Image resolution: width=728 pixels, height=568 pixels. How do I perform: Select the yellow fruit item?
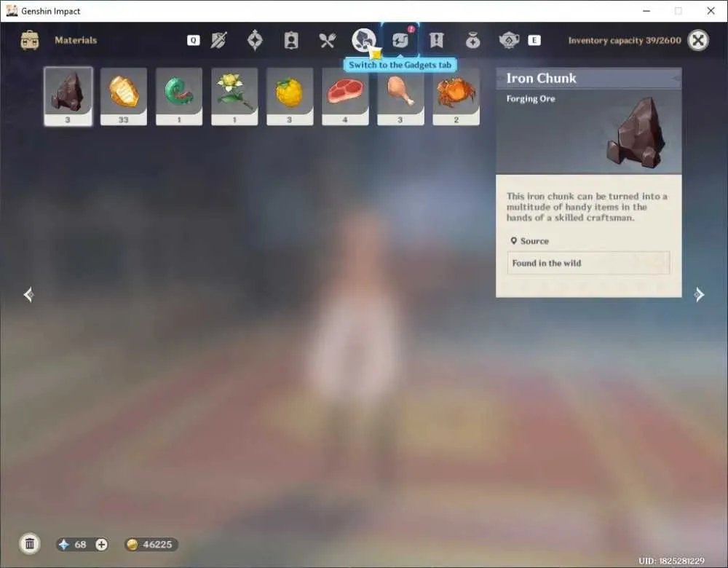pos(290,96)
